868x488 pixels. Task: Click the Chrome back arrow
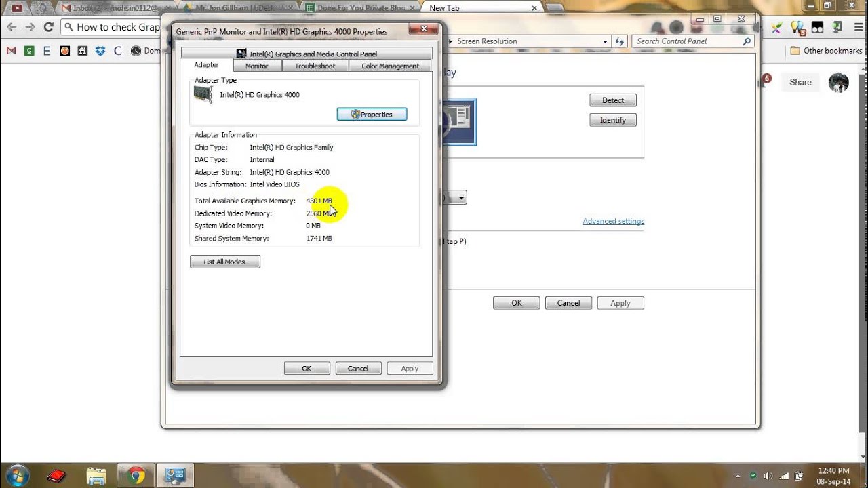[12, 27]
